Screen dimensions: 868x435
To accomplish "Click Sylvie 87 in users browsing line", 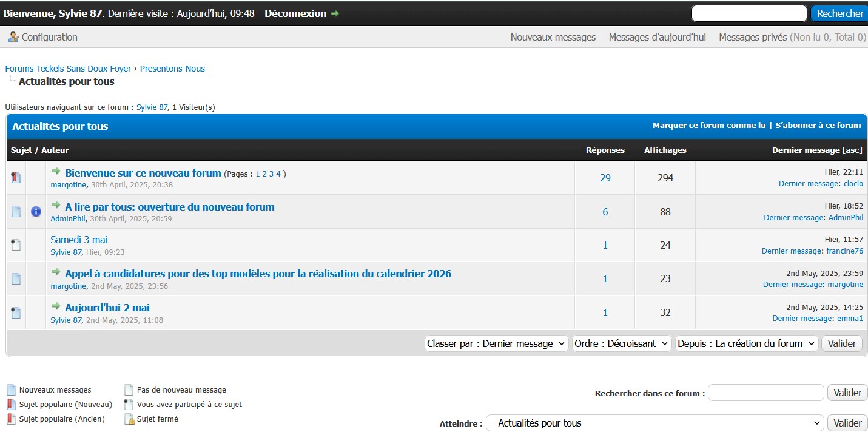I will 152,107.
